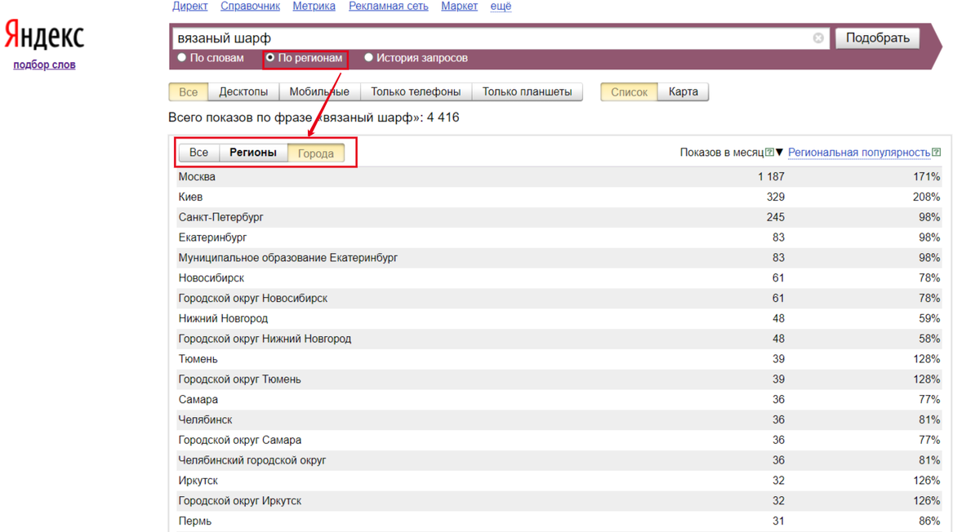Open the Маркет link
Screen dimensions: 980x532
click(459, 7)
